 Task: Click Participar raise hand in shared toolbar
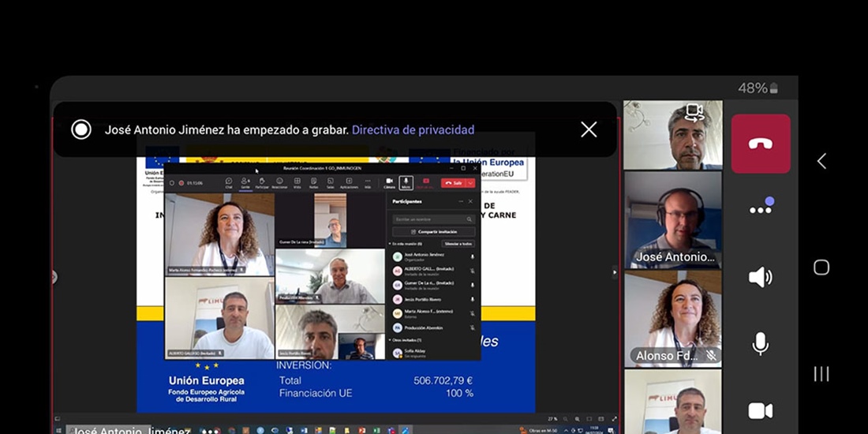pos(262,183)
